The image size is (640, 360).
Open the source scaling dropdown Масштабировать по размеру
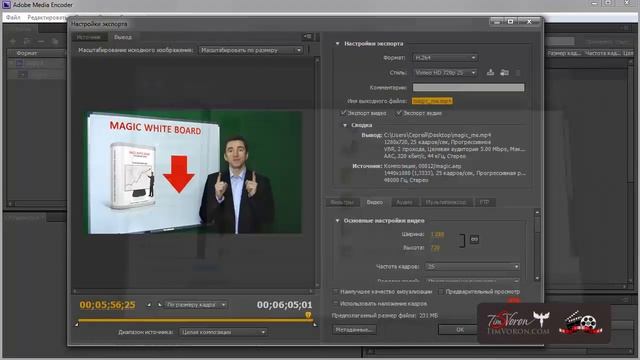pos(251,50)
